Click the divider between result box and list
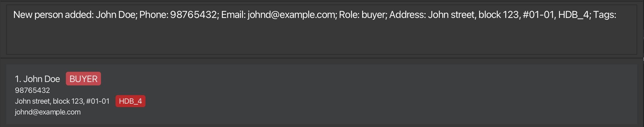644x127 pixels. click(x=322, y=58)
